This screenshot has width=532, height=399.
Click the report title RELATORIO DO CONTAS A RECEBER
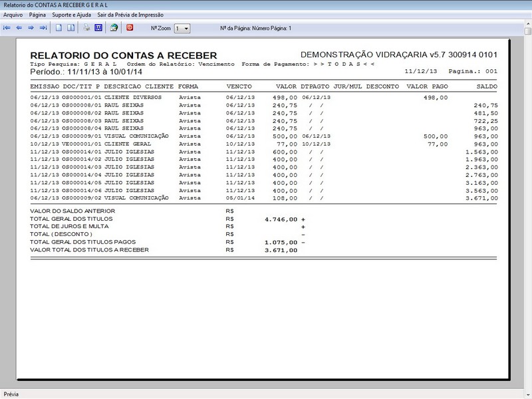124,55
